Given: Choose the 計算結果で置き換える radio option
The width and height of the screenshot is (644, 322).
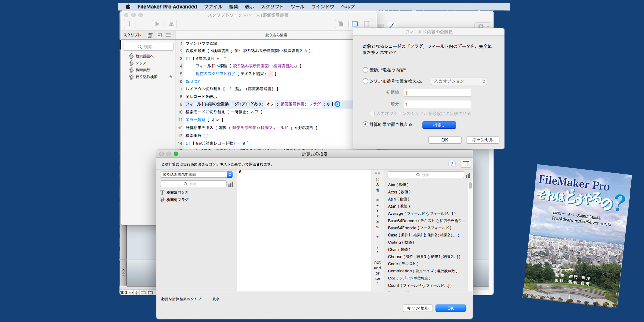Looking at the screenshot, I should pos(365,124).
